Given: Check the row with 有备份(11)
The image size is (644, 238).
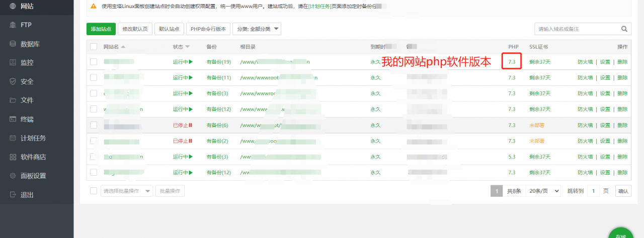Looking at the screenshot, I should (x=94, y=78).
